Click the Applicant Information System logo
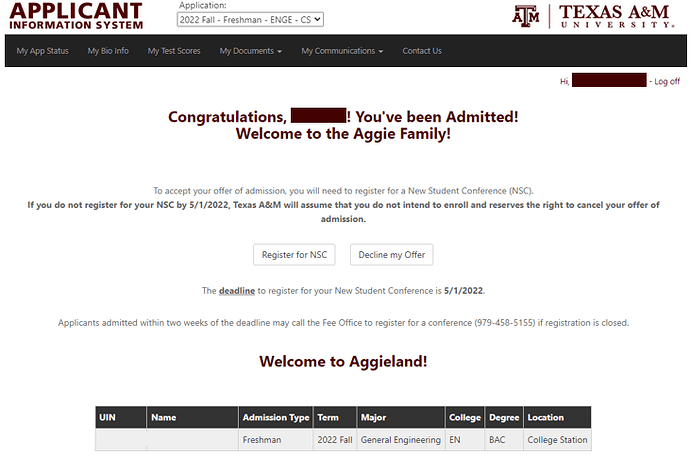 (x=76, y=16)
